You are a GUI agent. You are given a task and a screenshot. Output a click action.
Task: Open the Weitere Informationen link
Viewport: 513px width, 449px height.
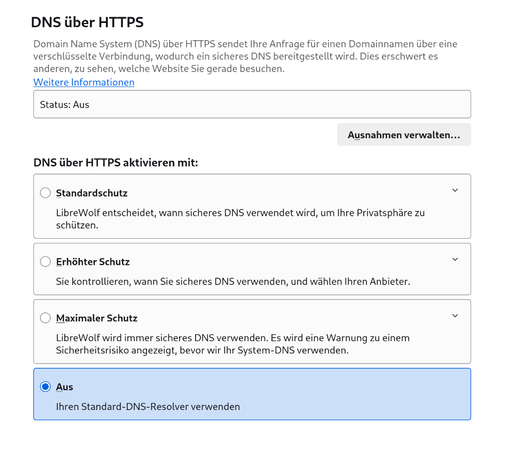coord(84,82)
